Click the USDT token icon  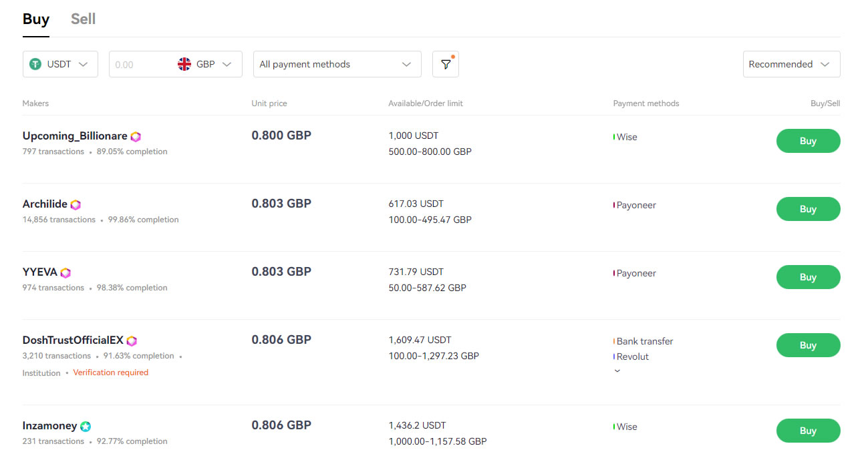35,63
